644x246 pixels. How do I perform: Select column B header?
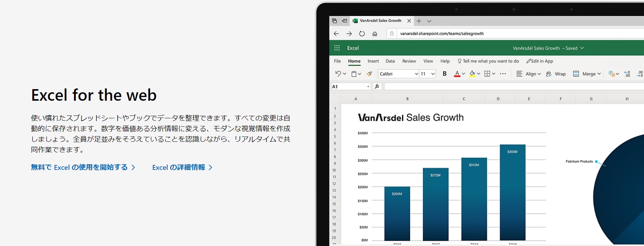[407, 99]
